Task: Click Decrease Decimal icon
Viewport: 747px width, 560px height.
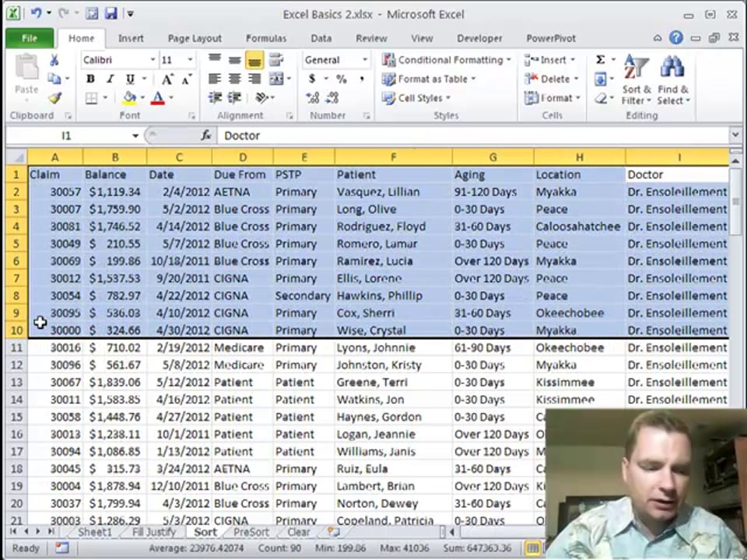Action: (332, 98)
